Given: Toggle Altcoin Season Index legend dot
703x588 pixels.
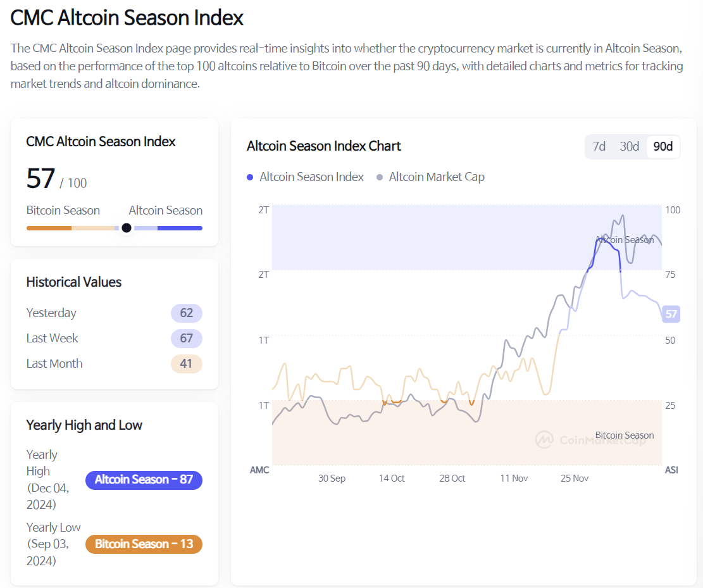Looking at the screenshot, I should coord(251,177).
